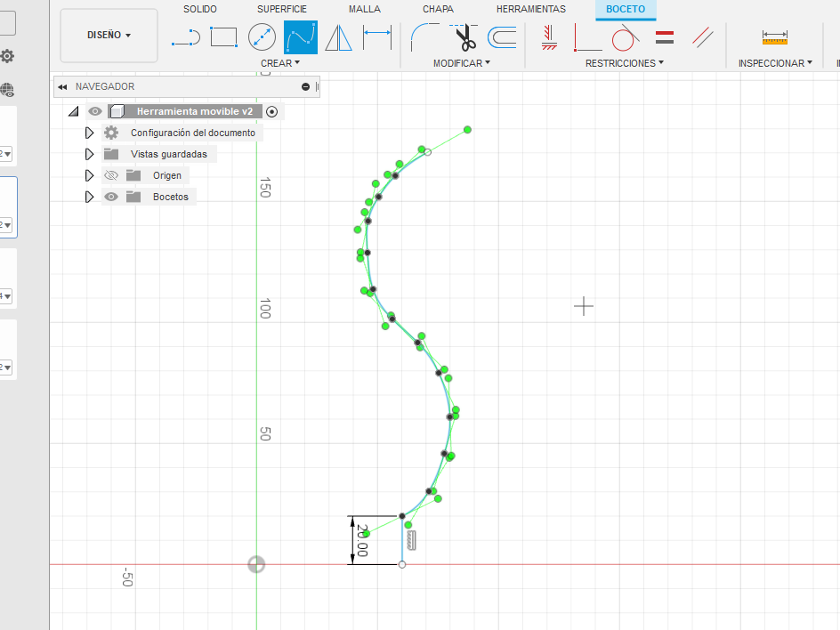
Task: Apply the Parallel constraint
Action: (702, 37)
